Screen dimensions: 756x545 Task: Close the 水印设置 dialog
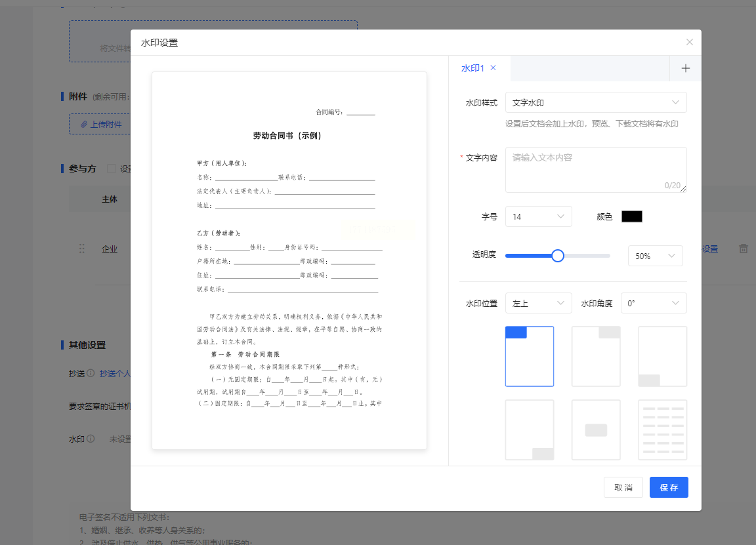(x=689, y=42)
